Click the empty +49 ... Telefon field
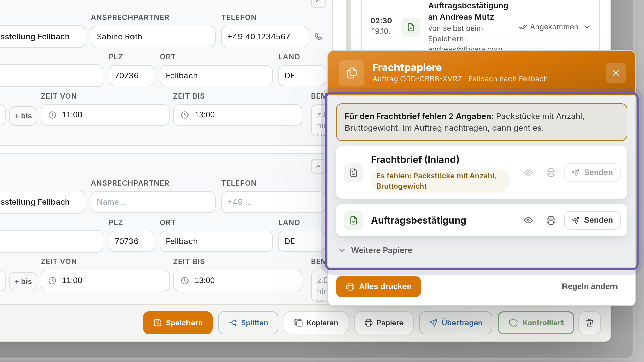644x362 pixels. click(273, 202)
